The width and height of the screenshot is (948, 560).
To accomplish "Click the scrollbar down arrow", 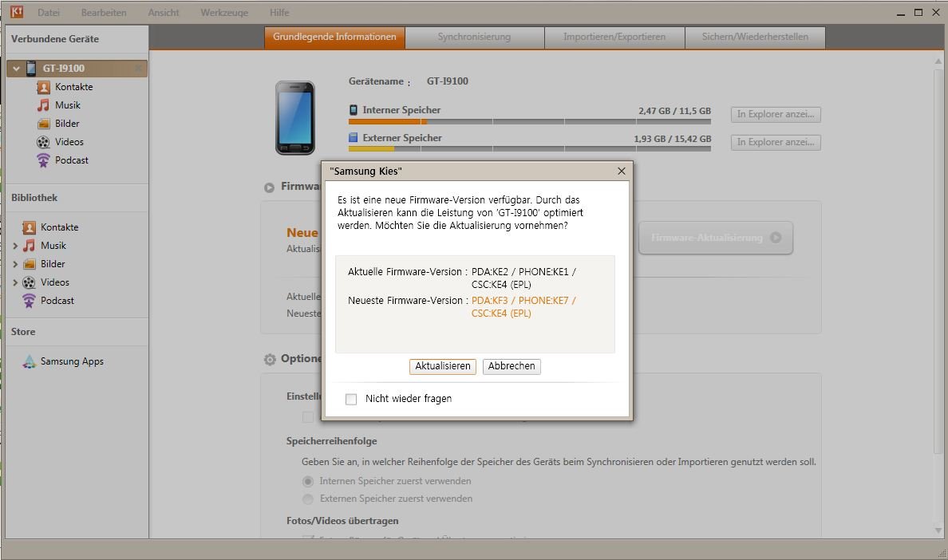I will [x=938, y=531].
